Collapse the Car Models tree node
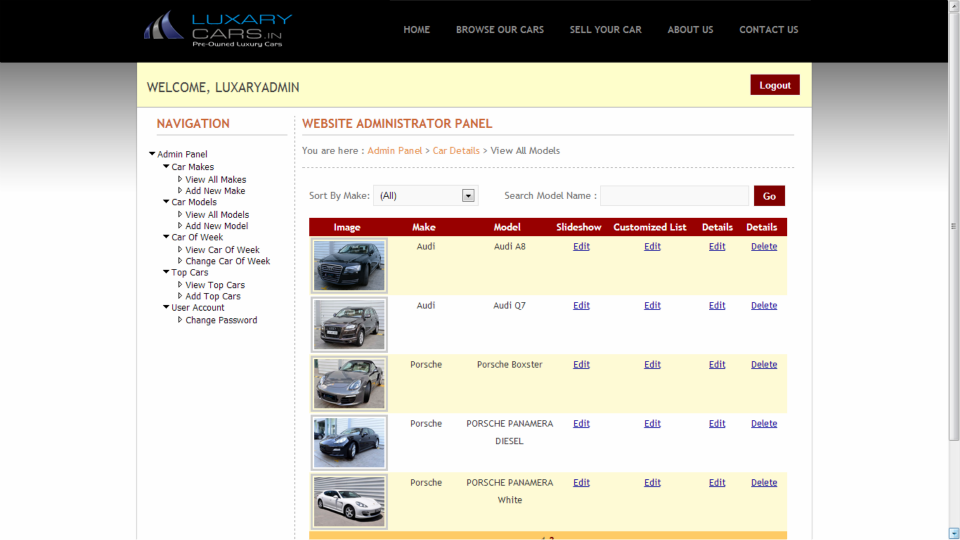Screen dimensions: 960x540 tap(166, 201)
